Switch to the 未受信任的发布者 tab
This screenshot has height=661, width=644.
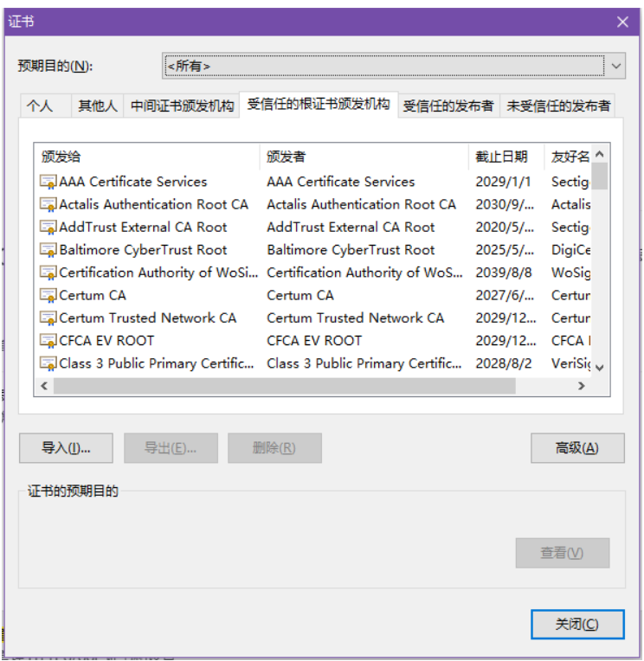tap(558, 106)
